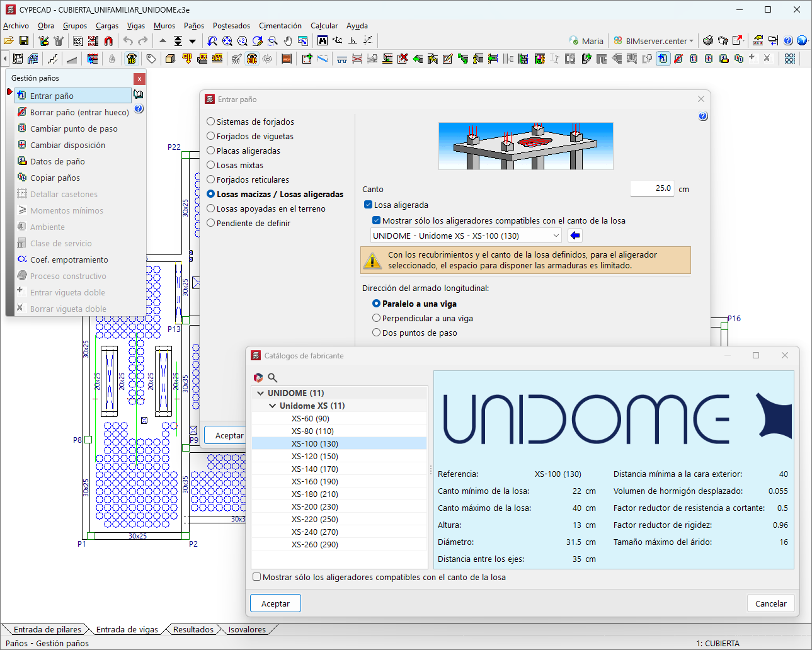Screen dimensions: 812x650
Task: Click the red cube icon in Catálogos de fabricante
Action: [x=258, y=377]
